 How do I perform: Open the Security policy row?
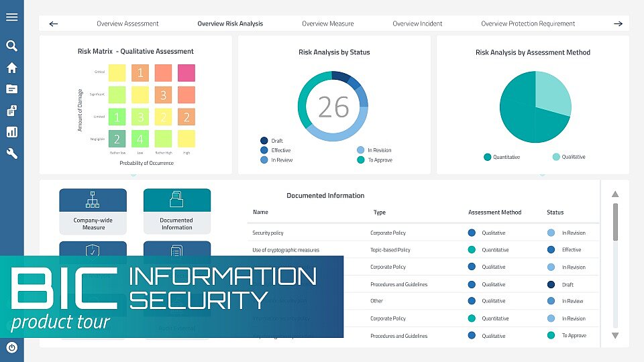[x=268, y=233]
